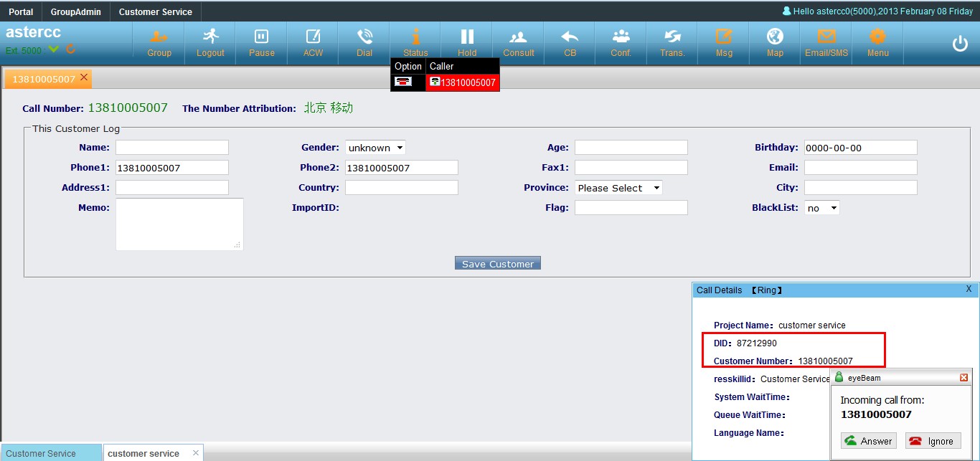
Task: Switch to the GroupAdmin tab
Action: click(x=76, y=11)
